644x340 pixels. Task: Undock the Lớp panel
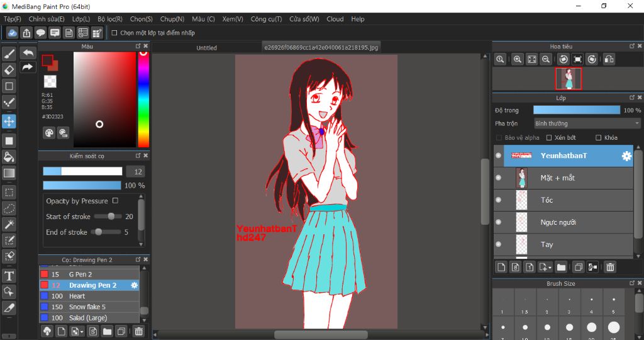pyautogui.click(x=632, y=98)
